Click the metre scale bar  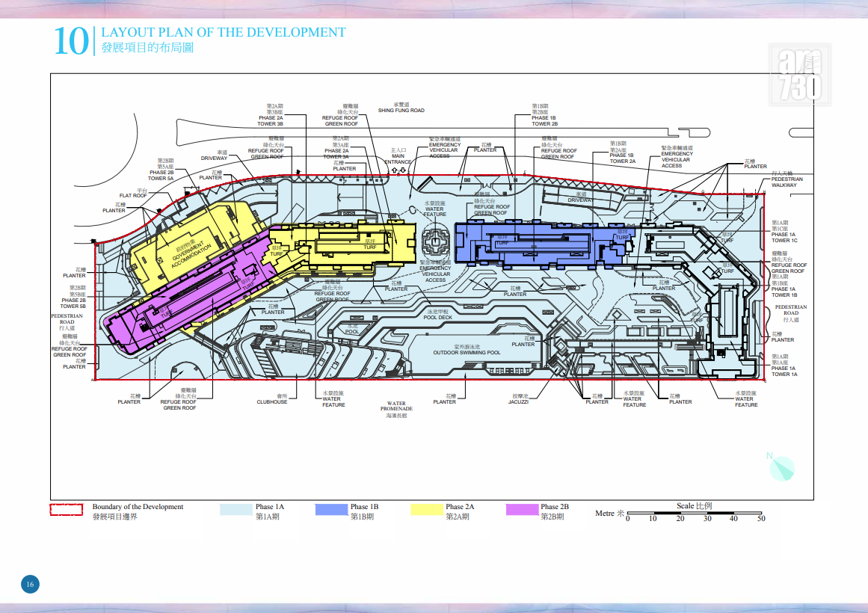point(695,514)
